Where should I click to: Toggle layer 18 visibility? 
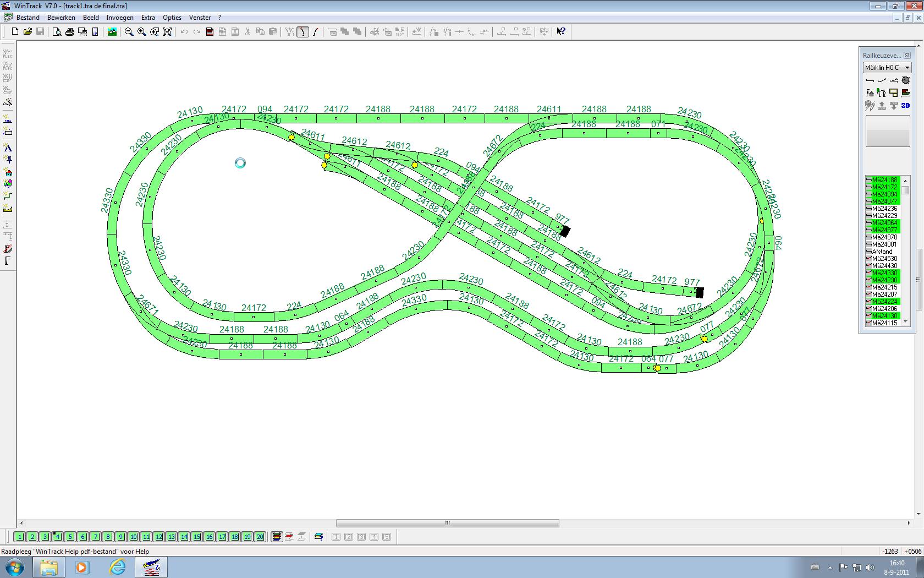click(x=235, y=537)
